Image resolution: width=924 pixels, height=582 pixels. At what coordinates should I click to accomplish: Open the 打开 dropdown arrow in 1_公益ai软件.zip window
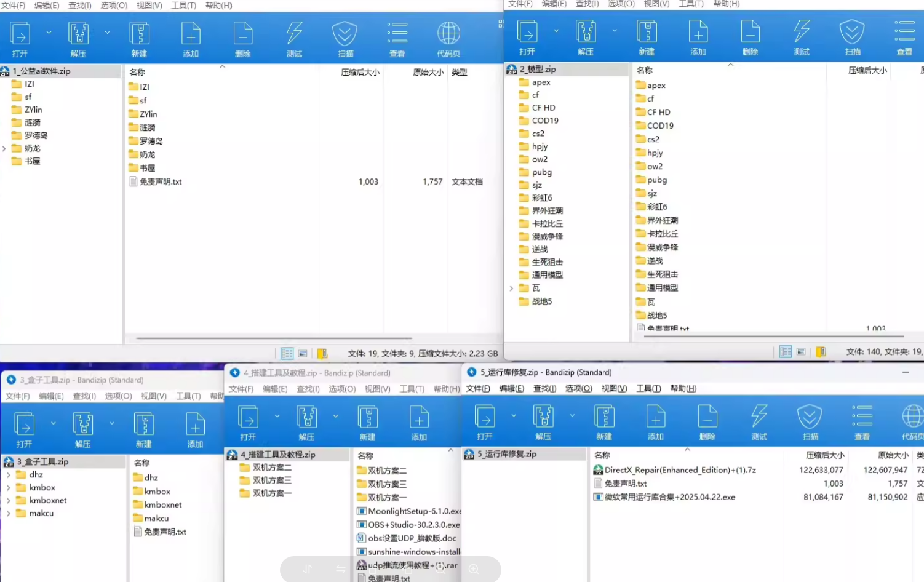pos(49,33)
